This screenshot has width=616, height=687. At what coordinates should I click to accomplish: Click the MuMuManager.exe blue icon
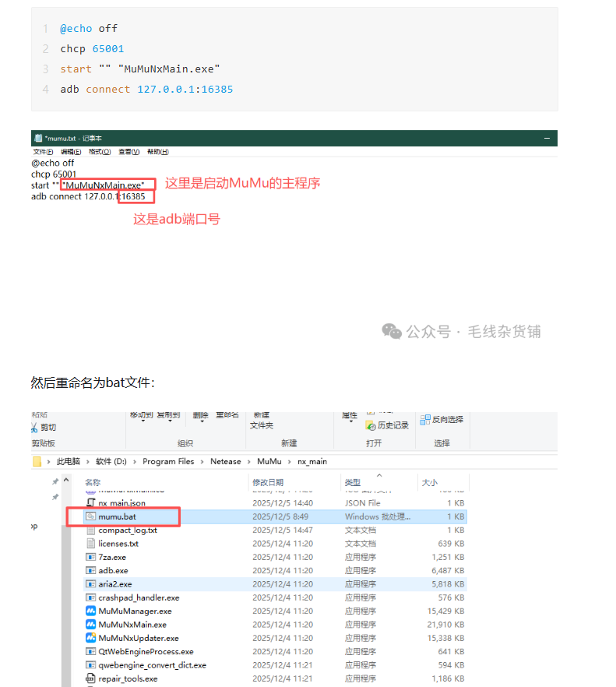click(x=90, y=611)
